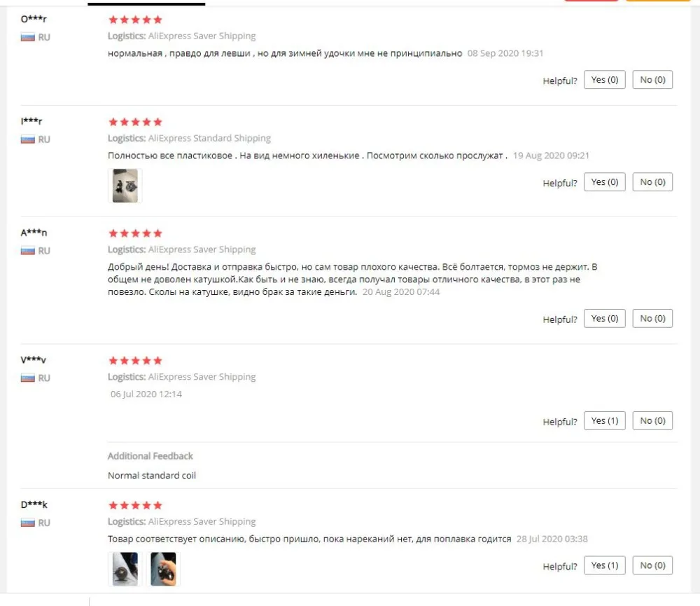Viewport: 700px width, 606px height.
Task: Click Yes (1) on V***v's review
Action: 605,420
